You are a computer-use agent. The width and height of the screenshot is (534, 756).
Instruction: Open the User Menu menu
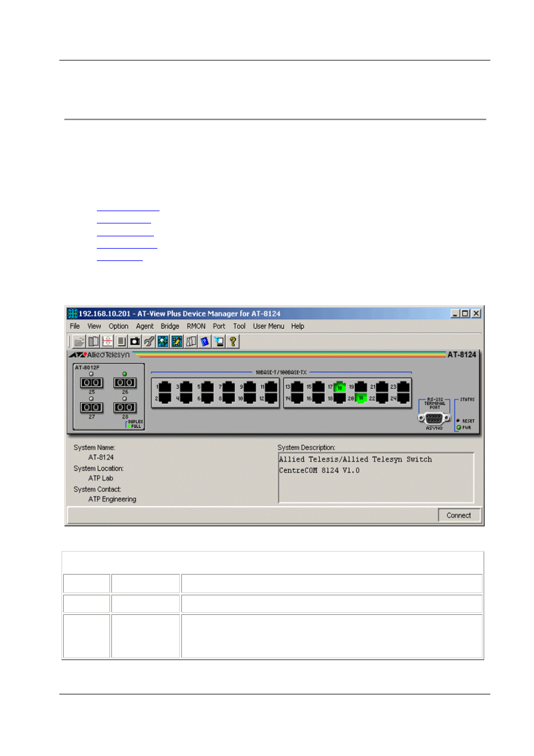[269, 326]
